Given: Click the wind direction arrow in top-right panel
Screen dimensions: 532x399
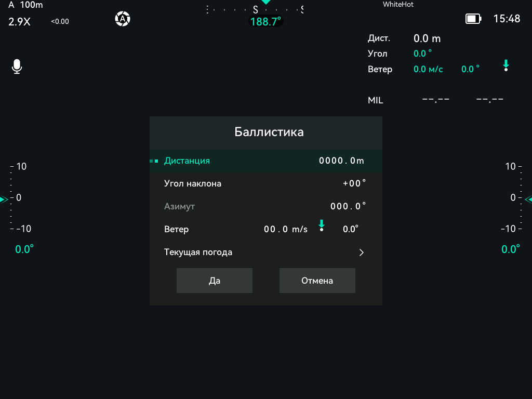Looking at the screenshot, I should (506, 65).
